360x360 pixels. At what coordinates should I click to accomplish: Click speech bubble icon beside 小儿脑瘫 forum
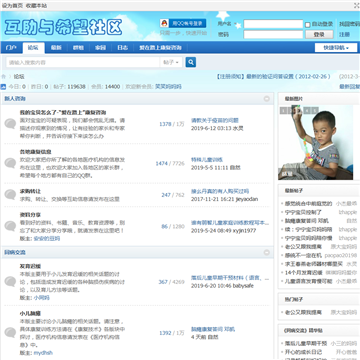click(x=10, y=332)
